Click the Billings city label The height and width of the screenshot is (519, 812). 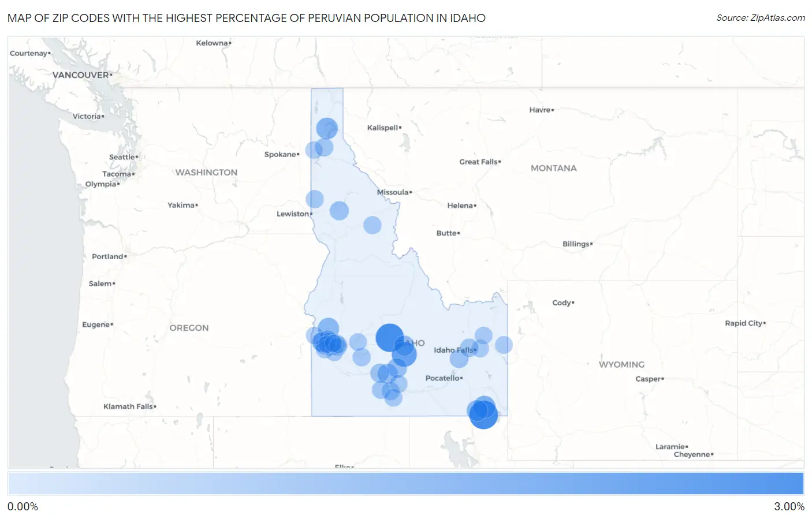(x=576, y=244)
